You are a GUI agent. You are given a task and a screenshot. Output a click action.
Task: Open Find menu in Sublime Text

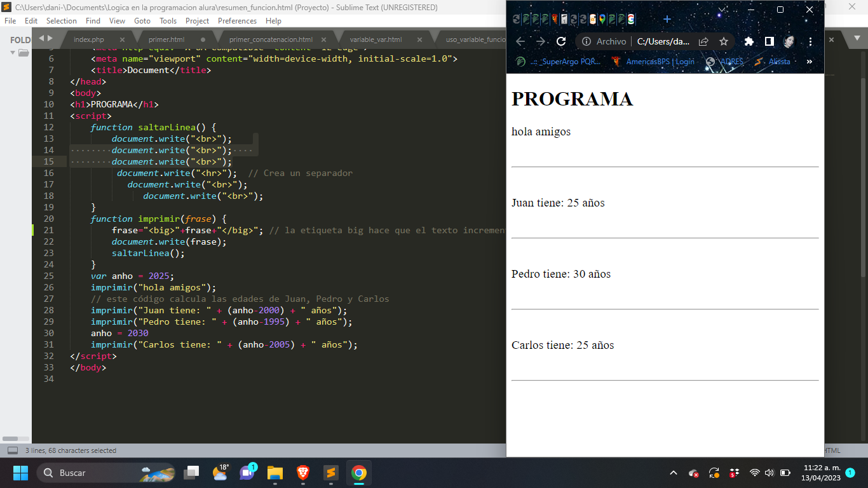[93, 20]
